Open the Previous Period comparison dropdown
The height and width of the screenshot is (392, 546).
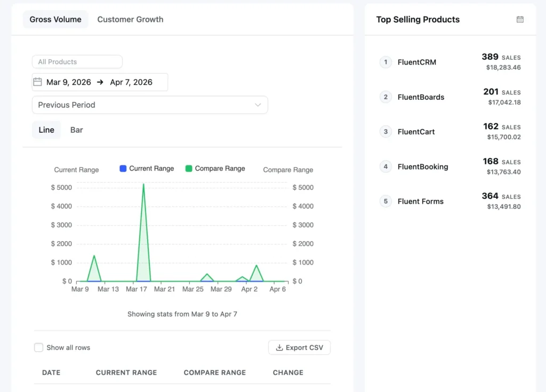149,105
